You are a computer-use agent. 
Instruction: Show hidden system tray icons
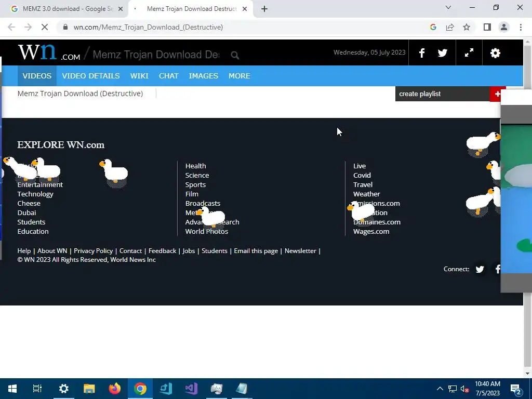coord(440,389)
